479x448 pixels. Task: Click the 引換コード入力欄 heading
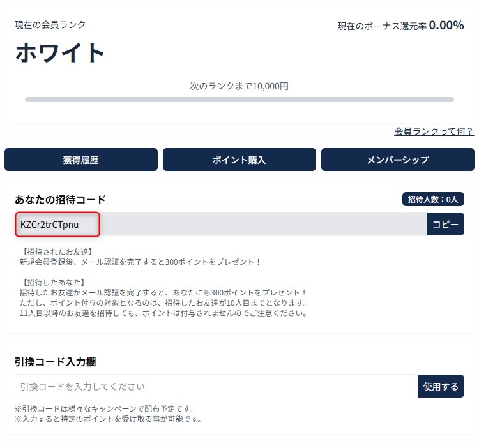pyautogui.click(x=55, y=362)
